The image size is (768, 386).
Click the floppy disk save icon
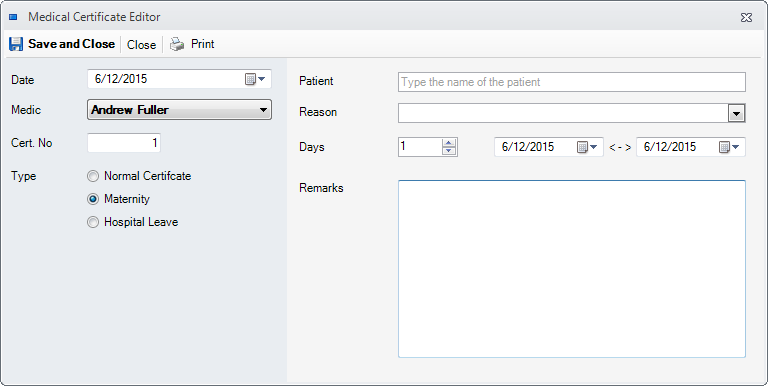(16, 44)
